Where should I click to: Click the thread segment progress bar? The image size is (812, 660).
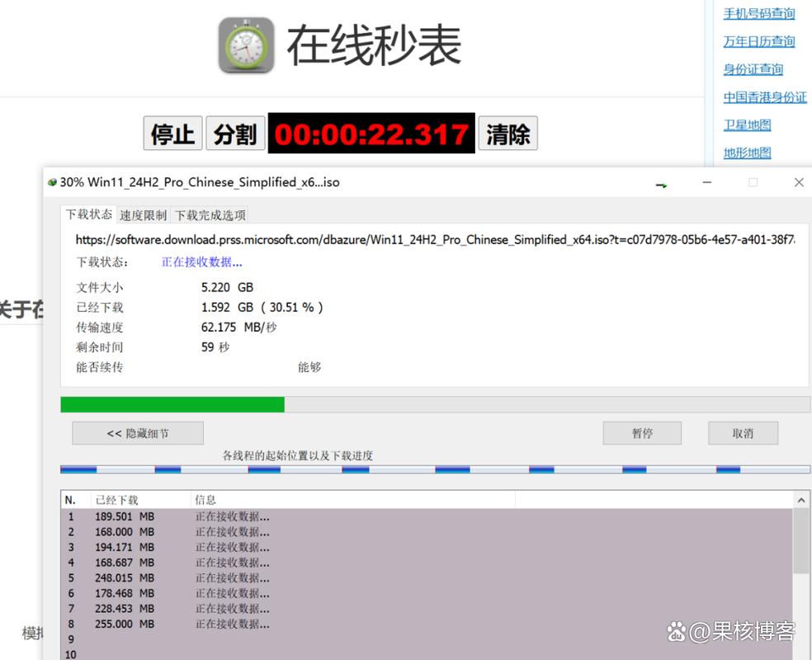click(x=435, y=469)
